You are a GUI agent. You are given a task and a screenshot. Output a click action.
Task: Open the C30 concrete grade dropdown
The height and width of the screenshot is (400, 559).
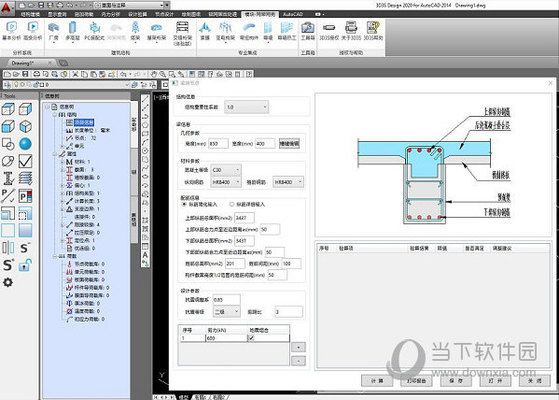click(x=226, y=170)
